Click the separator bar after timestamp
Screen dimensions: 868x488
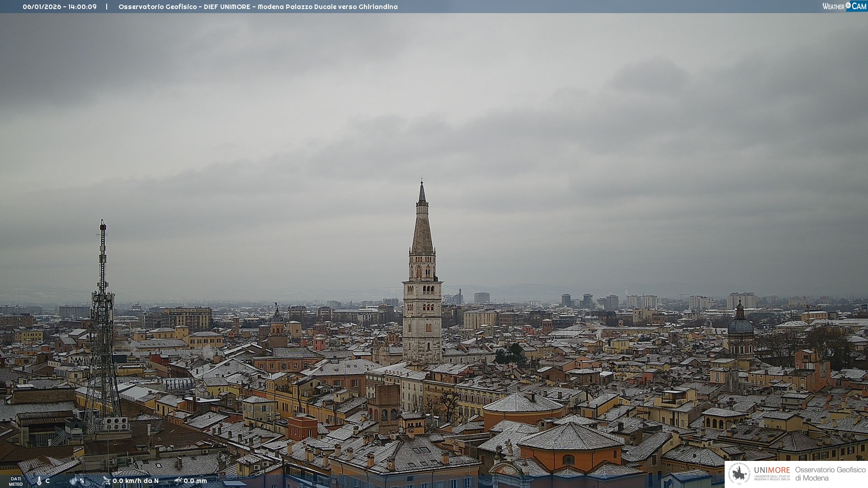tap(107, 7)
